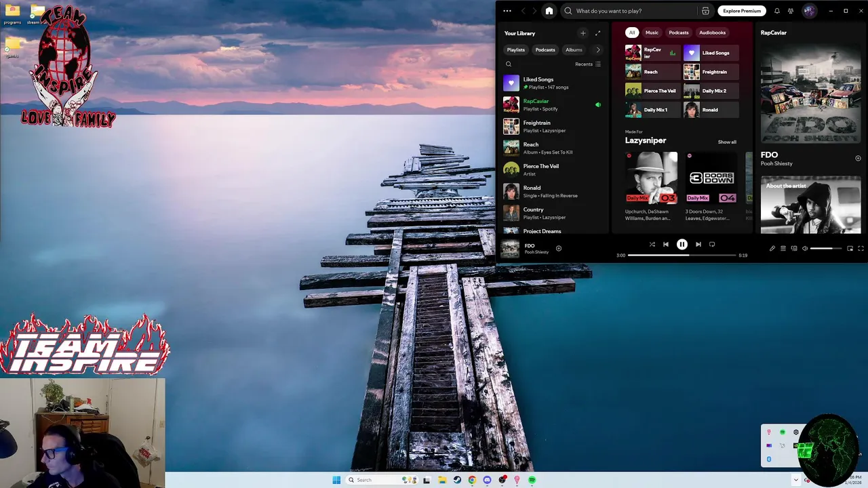
Task: Open Liked Songs in Your Library
Action: pyautogui.click(x=553, y=83)
